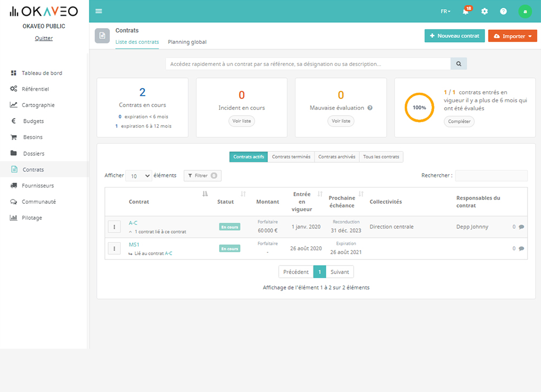Open the Filtrer button

[202, 176]
